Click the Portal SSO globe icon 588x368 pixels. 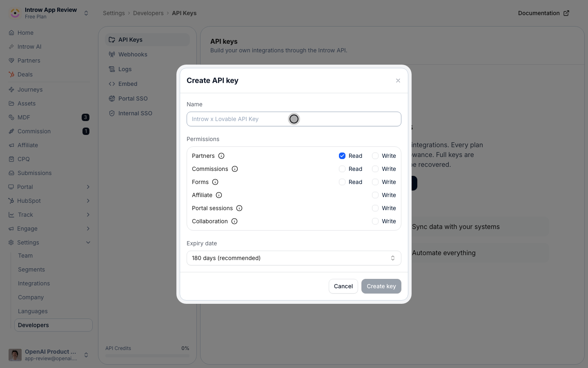[112, 99]
